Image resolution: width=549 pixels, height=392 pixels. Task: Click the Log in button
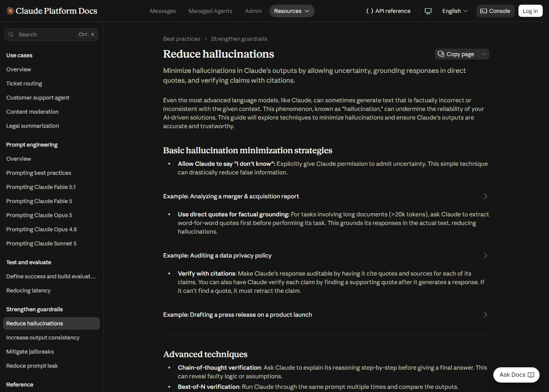(x=530, y=11)
